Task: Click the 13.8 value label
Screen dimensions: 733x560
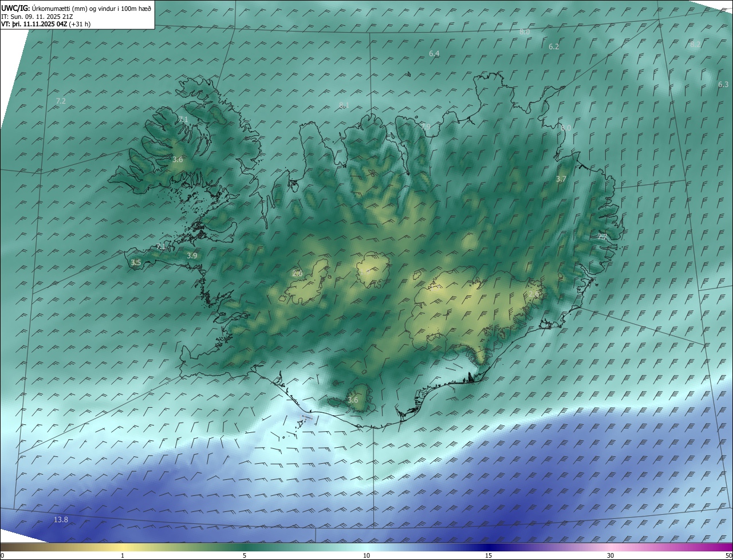Action: pyautogui.click(x=61, y=519)
